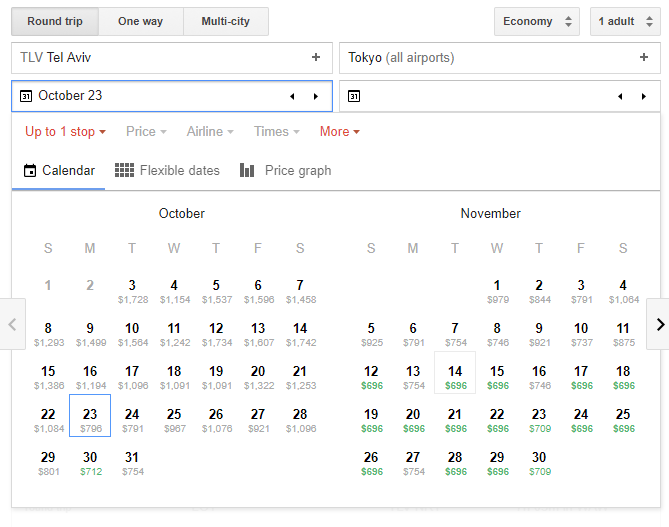The image size is (669, 527).
Task: Select the Round trip option
Action: [x=55, y=21]
